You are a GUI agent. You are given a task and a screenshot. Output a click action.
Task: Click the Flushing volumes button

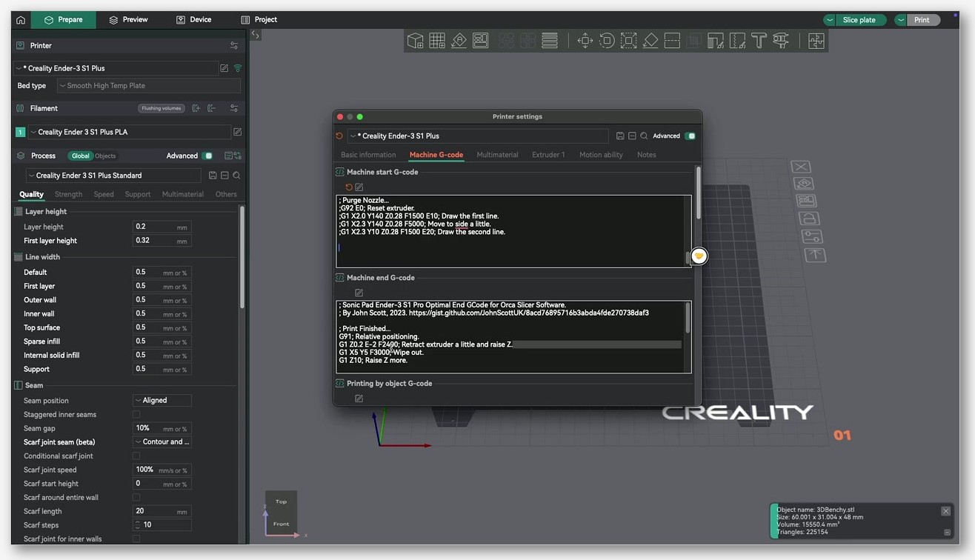[162, 108]
